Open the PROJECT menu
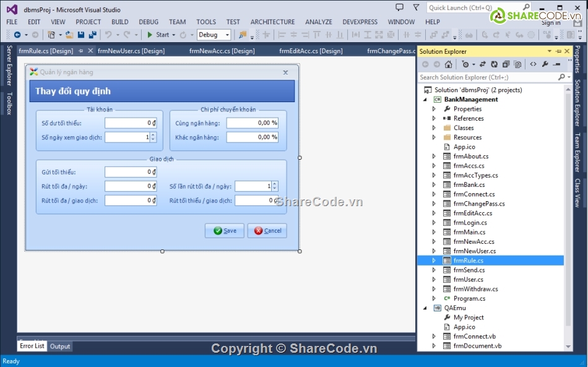 tap(88, 22)
